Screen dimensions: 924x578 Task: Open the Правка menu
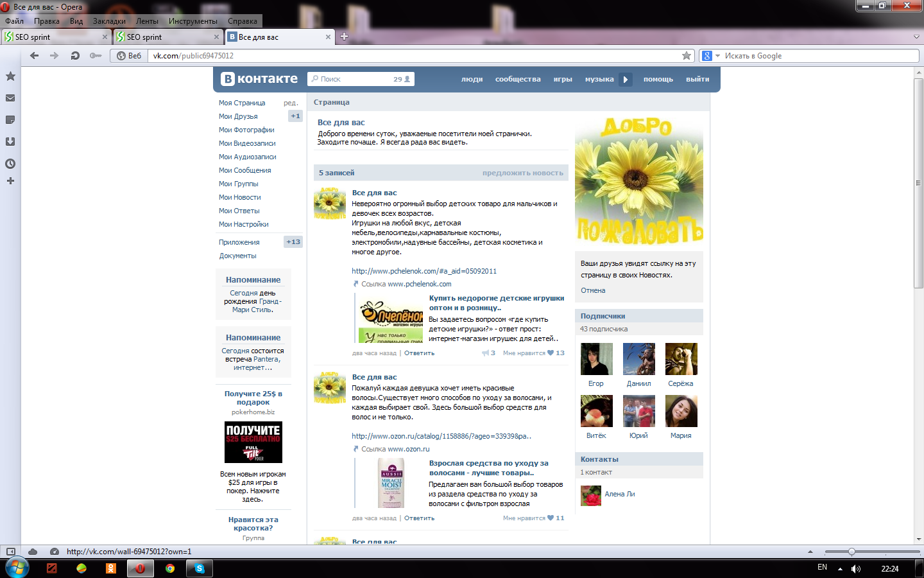[x=47, y=21]
